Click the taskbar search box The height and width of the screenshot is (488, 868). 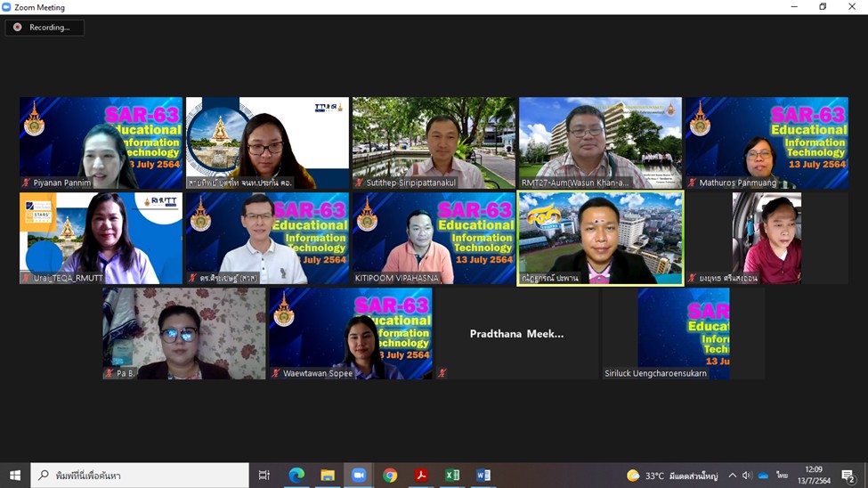pyautogui.click(x=140, y=476)
